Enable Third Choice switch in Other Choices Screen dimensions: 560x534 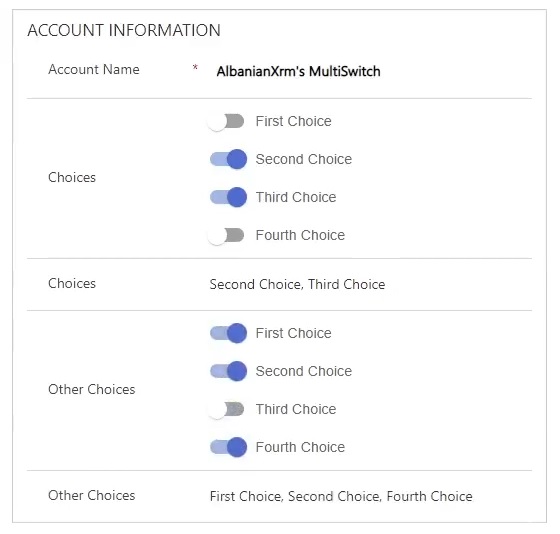point(226,409)
